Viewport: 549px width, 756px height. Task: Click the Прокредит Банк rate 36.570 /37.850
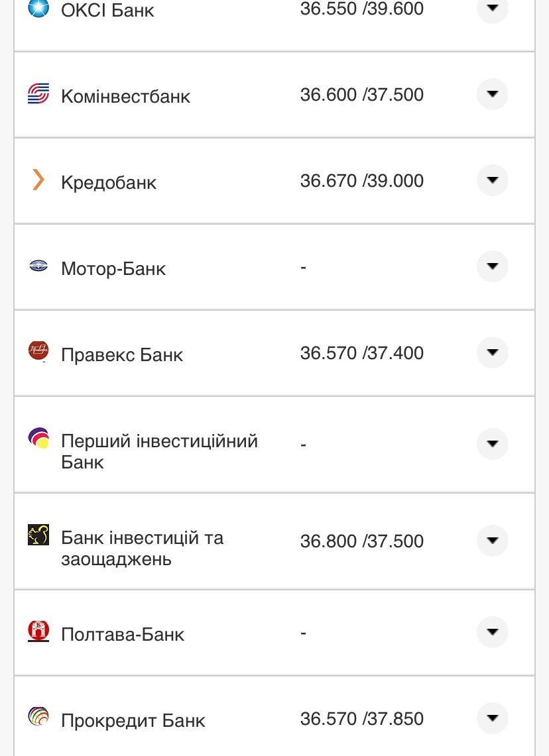coord(361,719)
